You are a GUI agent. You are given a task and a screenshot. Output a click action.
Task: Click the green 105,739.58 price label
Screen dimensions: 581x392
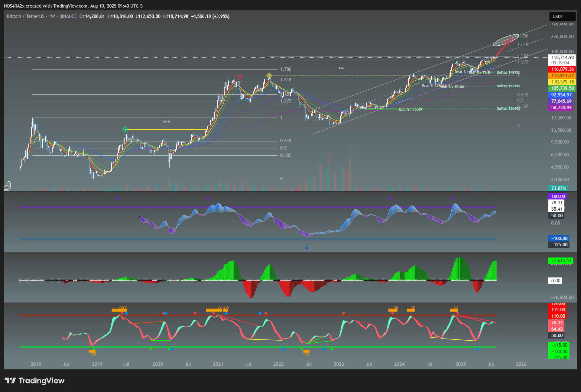562,88
